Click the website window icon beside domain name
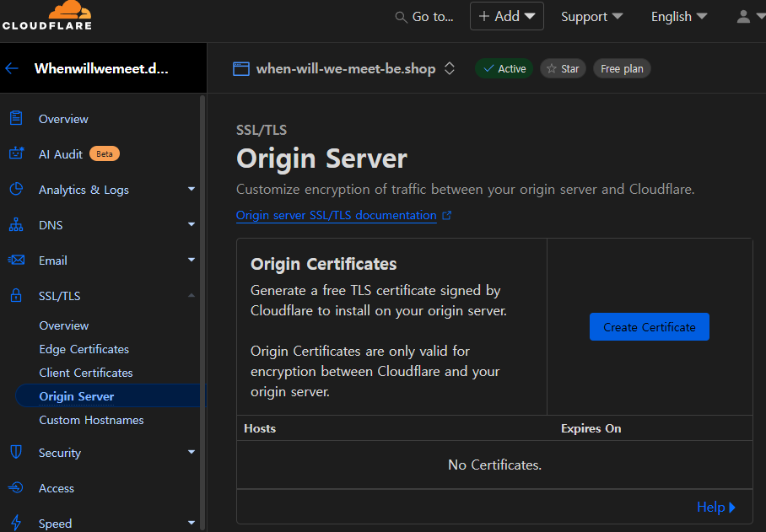 [x=240, y=69]
